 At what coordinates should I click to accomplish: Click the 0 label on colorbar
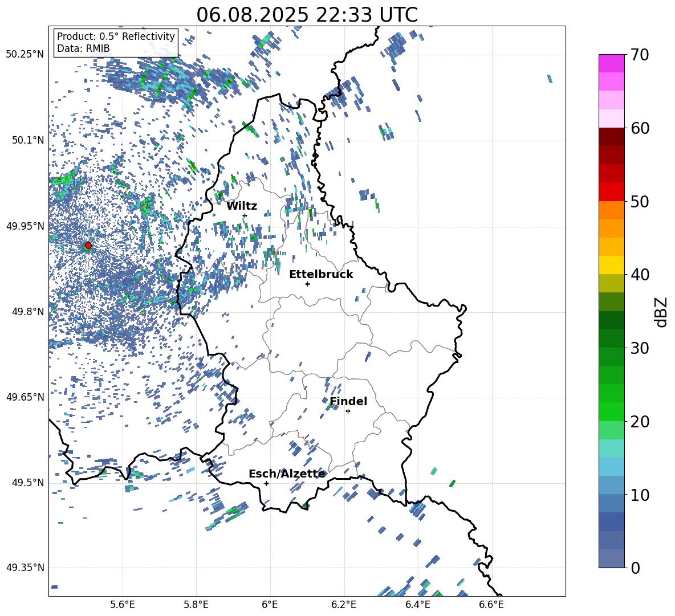pos(635,568)
